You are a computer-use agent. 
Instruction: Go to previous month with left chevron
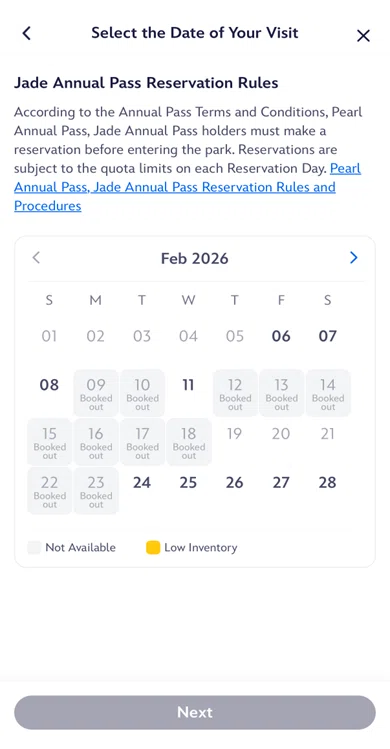click(x=36, y=258)
